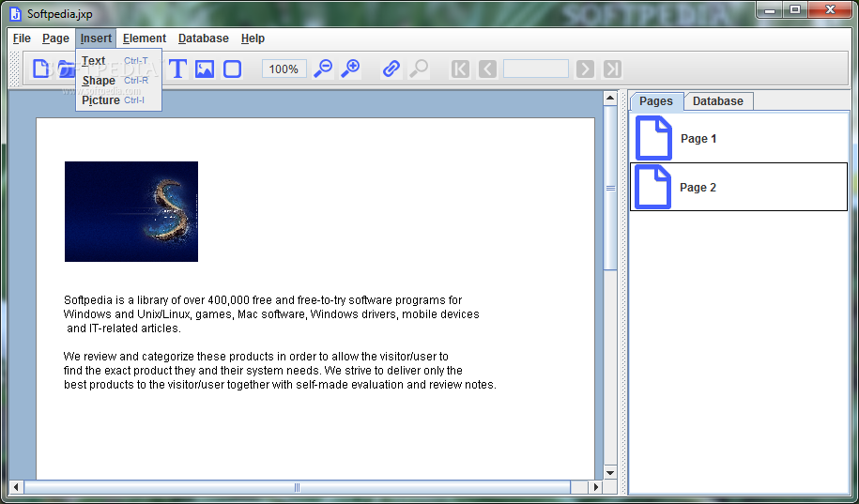Click the toolbar drag handle grip
The width and height of the screenshot is (859, 504).
(15, 69)
